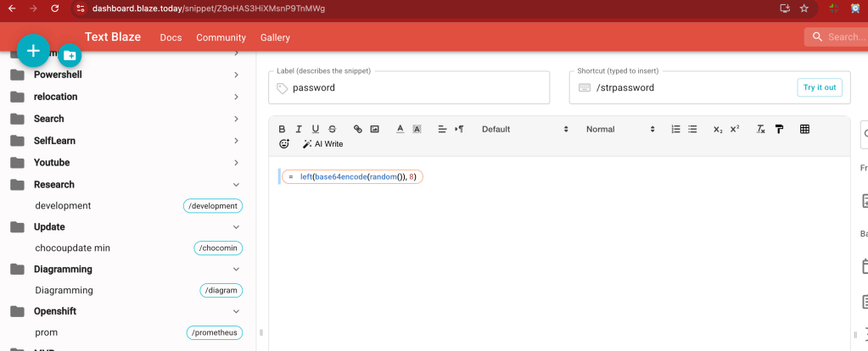Toggle italic formatting in editor toolbar
Viewport: 868px width, 351px height.
click(x=299, y=129)
